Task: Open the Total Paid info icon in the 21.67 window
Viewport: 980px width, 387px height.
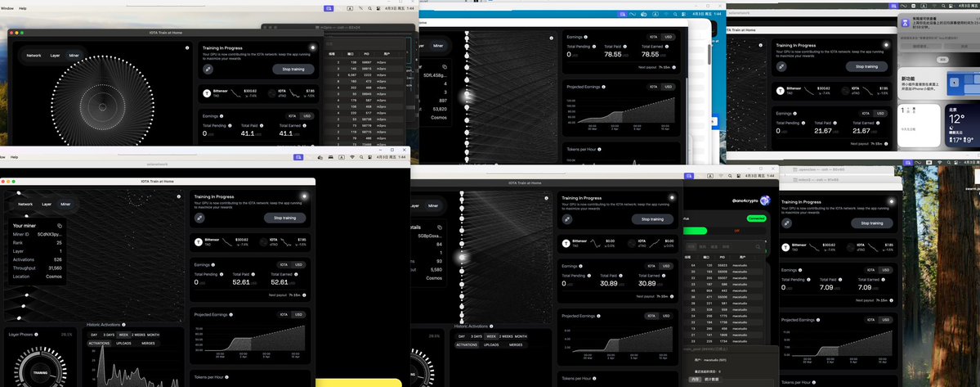Action: (x=835, y=124)
